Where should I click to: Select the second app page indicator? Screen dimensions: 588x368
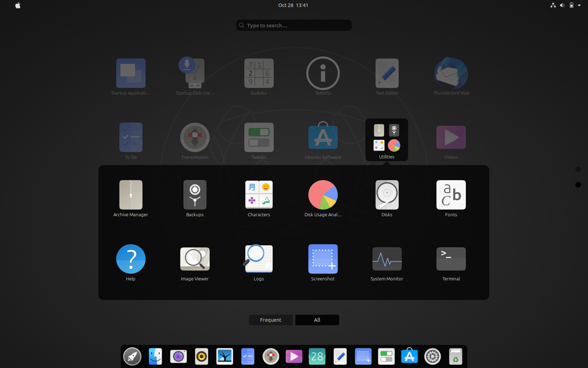click(578, 185)
